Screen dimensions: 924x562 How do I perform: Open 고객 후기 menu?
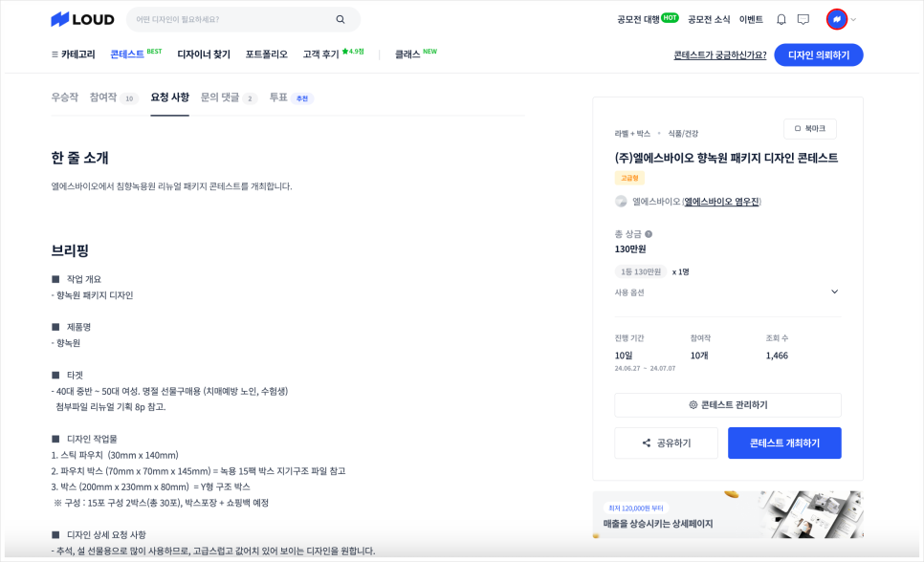pos(321,54)
